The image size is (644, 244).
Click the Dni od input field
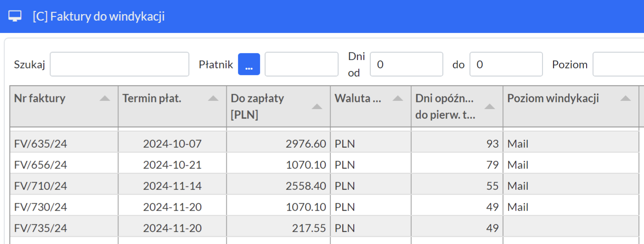click(x=407, y=64)
